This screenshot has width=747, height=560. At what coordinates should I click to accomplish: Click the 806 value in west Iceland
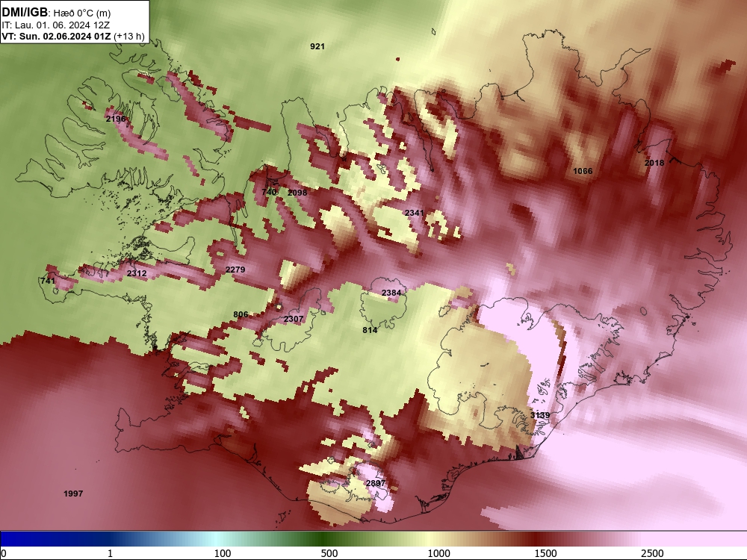click(241, 314)
